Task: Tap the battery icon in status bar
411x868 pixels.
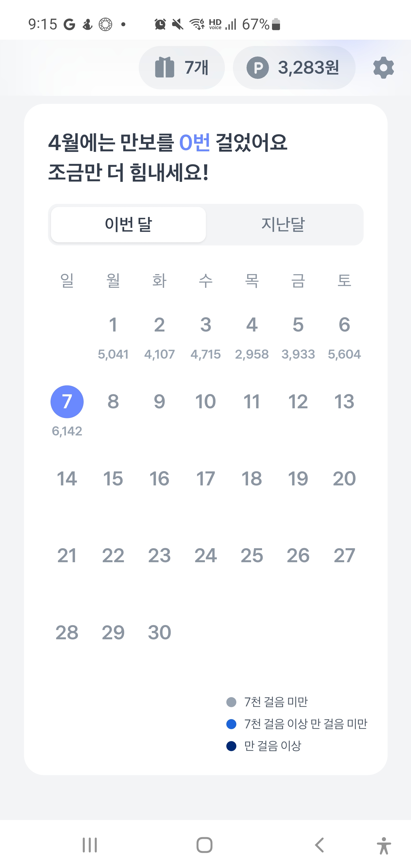Action: (x=276, y=24)
